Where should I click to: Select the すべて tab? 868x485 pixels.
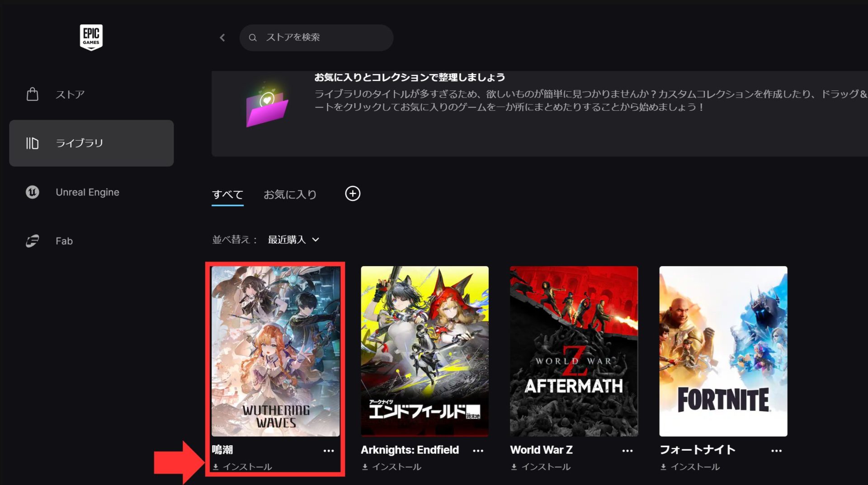tap(227, 194)
